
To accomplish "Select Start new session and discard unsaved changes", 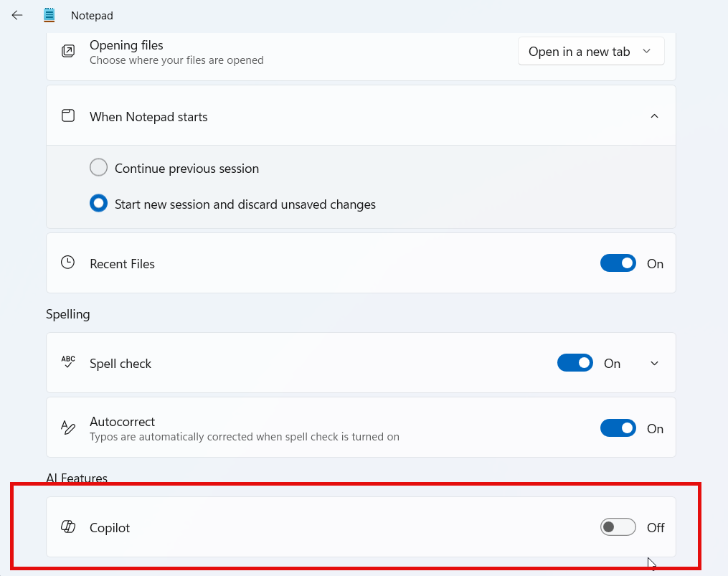I will coord(98,203).
